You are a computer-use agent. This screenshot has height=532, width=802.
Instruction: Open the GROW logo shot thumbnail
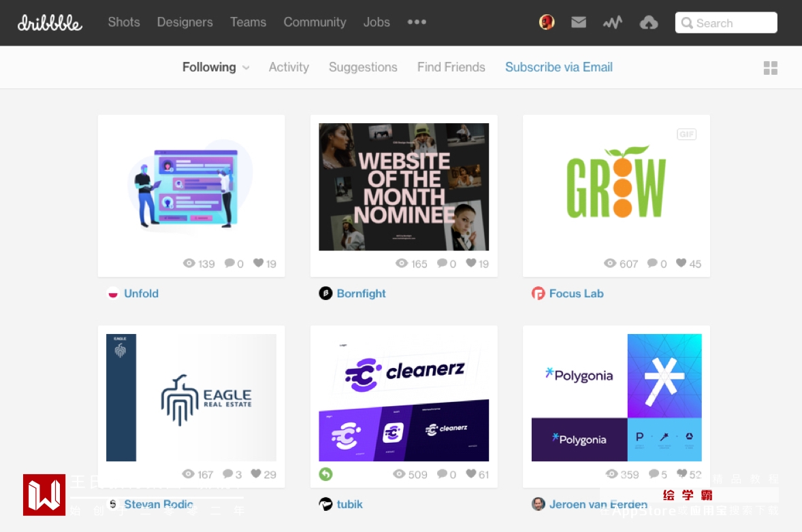616,187
